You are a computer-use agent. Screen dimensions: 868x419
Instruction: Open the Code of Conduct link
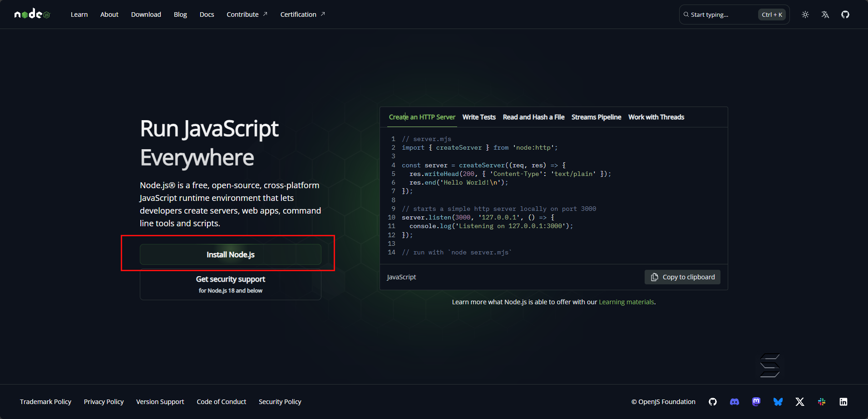point(221,402)
